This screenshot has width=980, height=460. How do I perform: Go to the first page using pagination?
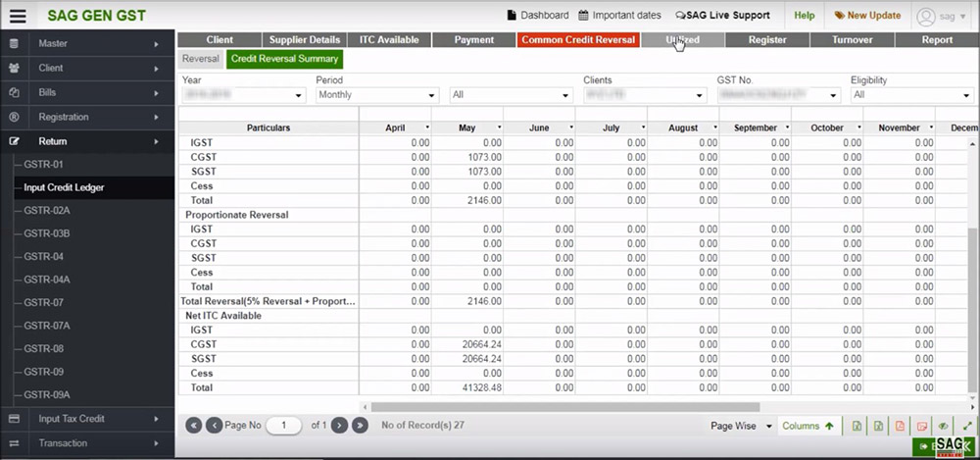[x=193, y=426]
